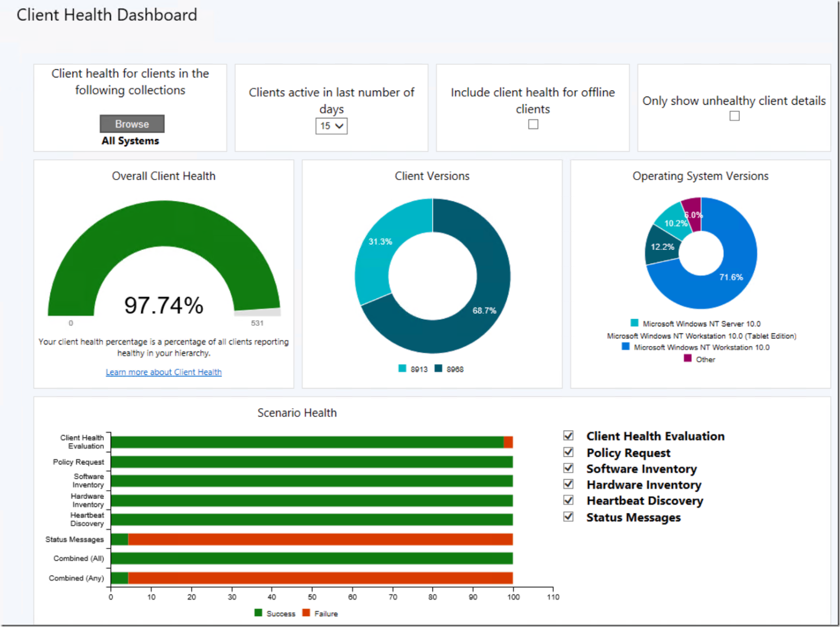840x627 pixels.
Task: Click the Scenario Health chart title
Action: [x=297, y=413]
